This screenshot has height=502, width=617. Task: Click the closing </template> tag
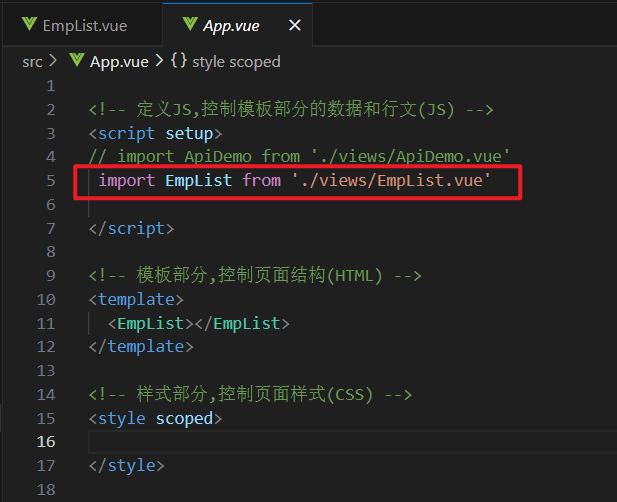coord(141,347)
